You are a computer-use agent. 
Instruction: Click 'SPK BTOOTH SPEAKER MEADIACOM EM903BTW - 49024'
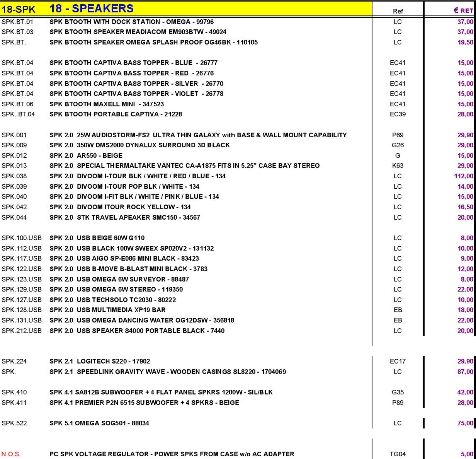click(x=138, y=32)
